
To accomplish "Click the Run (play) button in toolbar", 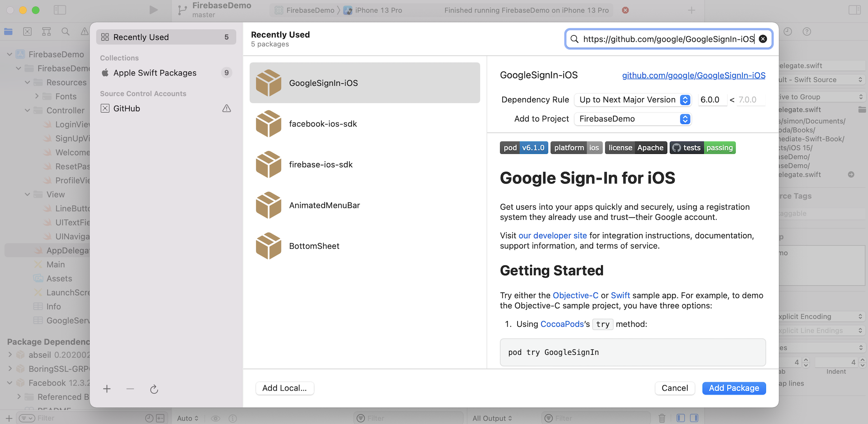I will coord(153,10).
